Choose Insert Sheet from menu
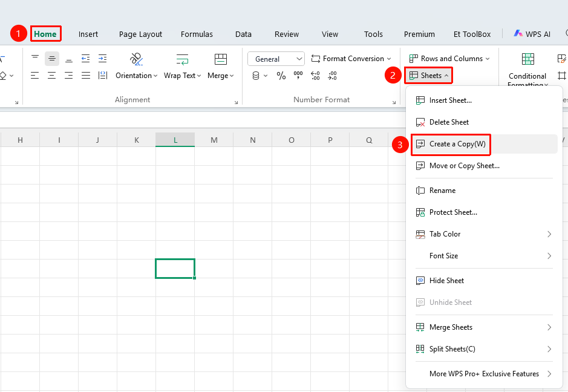Viewport: 568px width, 392px height. [483, 100]
